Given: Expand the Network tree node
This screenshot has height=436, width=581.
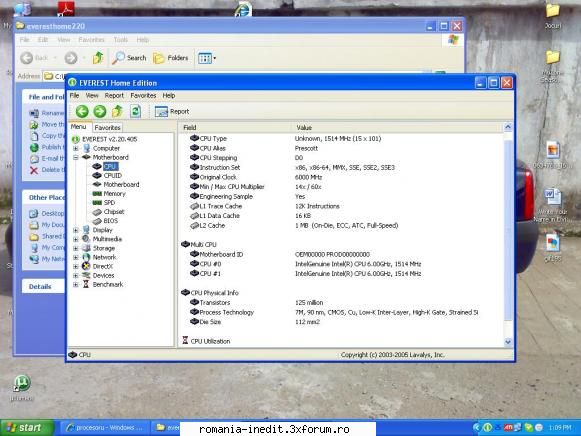Looking at the screenshot, I should (x=76, y=257).
